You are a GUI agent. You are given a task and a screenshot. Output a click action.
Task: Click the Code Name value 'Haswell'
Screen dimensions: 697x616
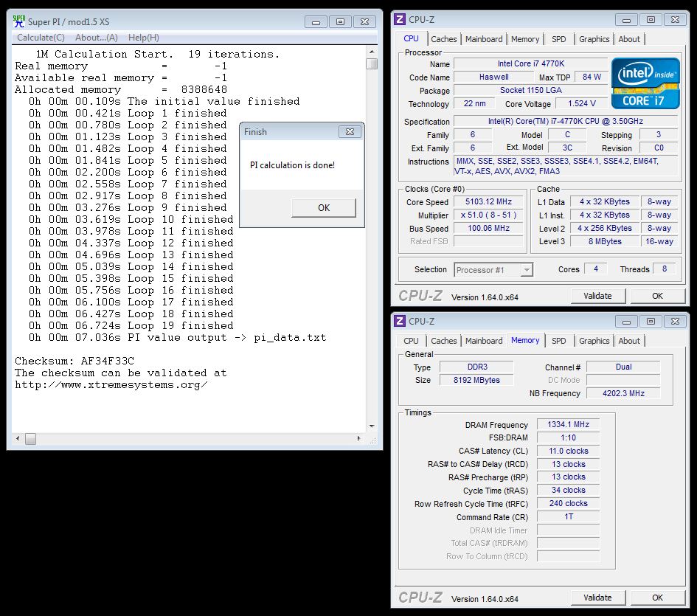493,77
